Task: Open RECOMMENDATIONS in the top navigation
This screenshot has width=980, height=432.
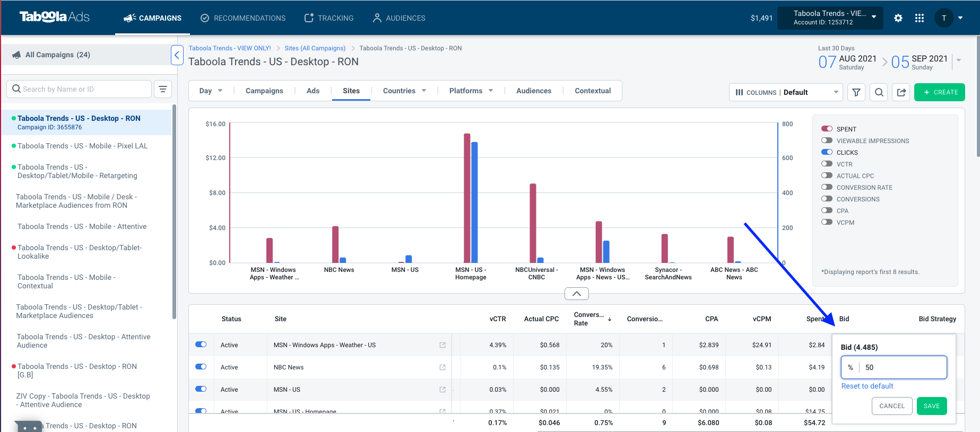Action: (243, 18)
